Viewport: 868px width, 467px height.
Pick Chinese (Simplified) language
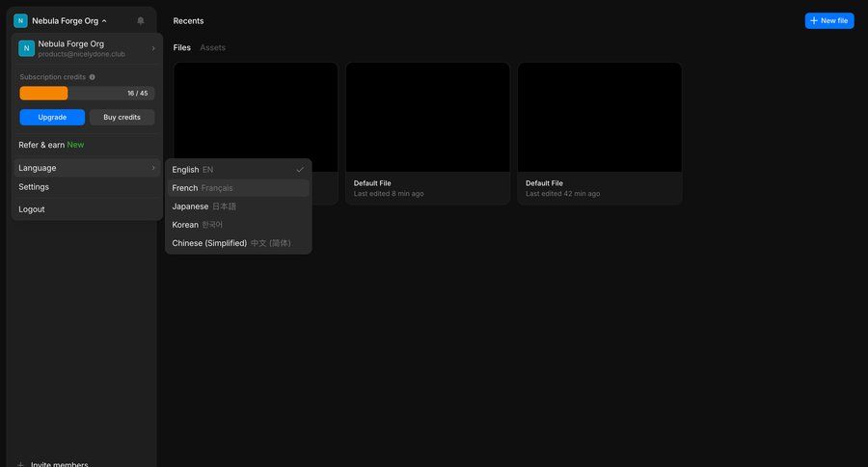pos(237,243)
